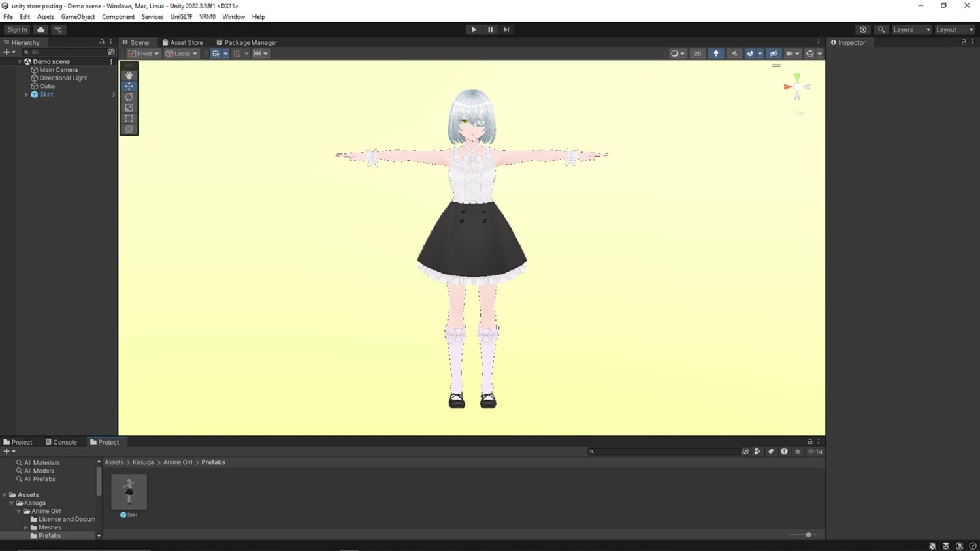980x551 pixels.
Task: Select the Skirt prefab thumbnail
Action: 129,492
